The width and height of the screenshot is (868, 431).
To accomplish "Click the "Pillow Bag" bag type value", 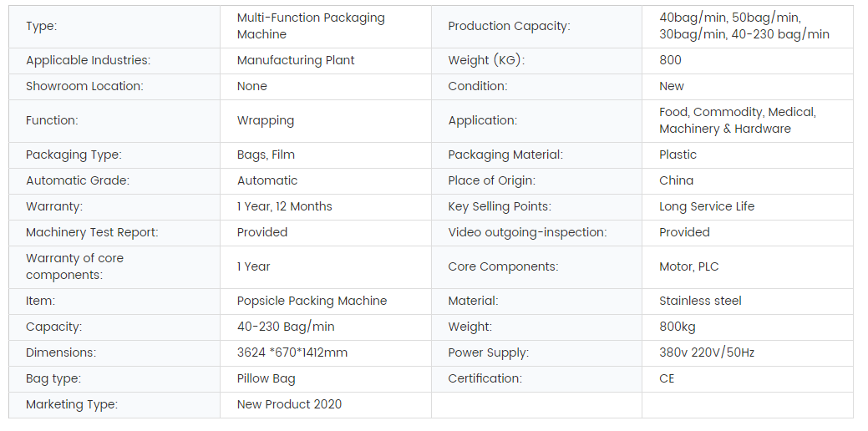I will (266, 378).
